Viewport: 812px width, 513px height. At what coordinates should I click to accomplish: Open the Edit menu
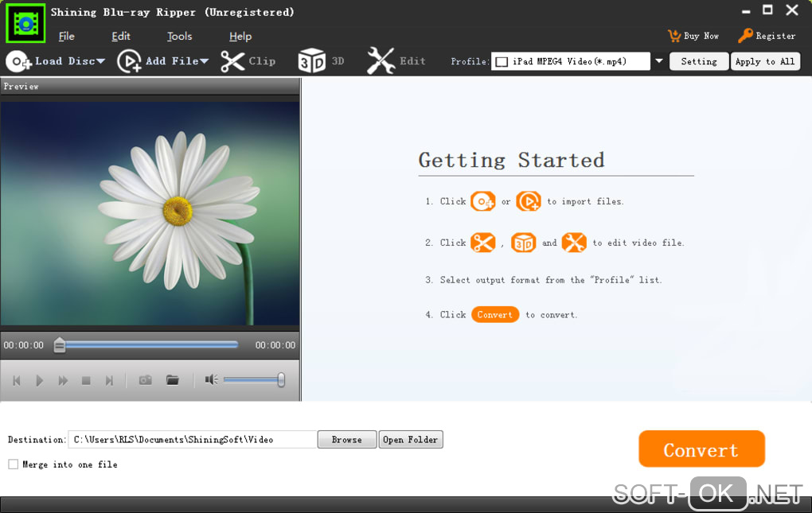(121, 37)
